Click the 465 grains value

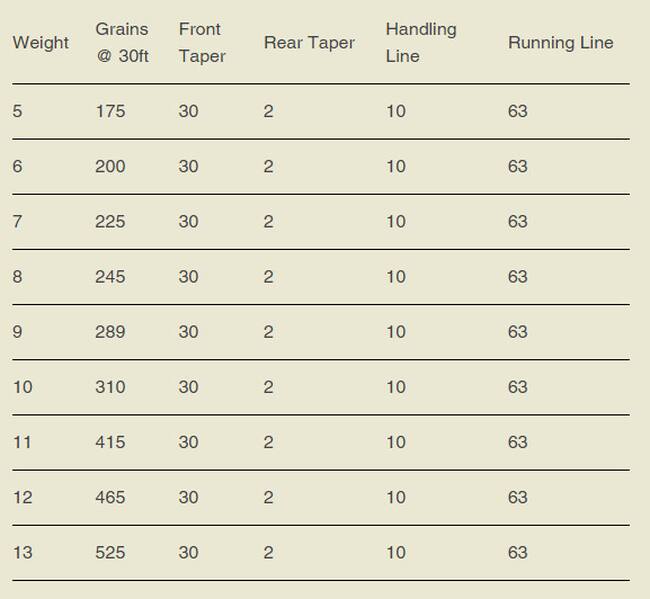(x=110, y=497)
